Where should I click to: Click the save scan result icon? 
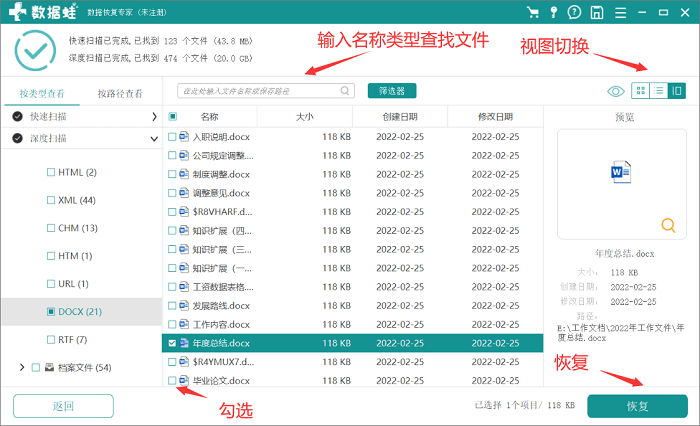[597, 12]
